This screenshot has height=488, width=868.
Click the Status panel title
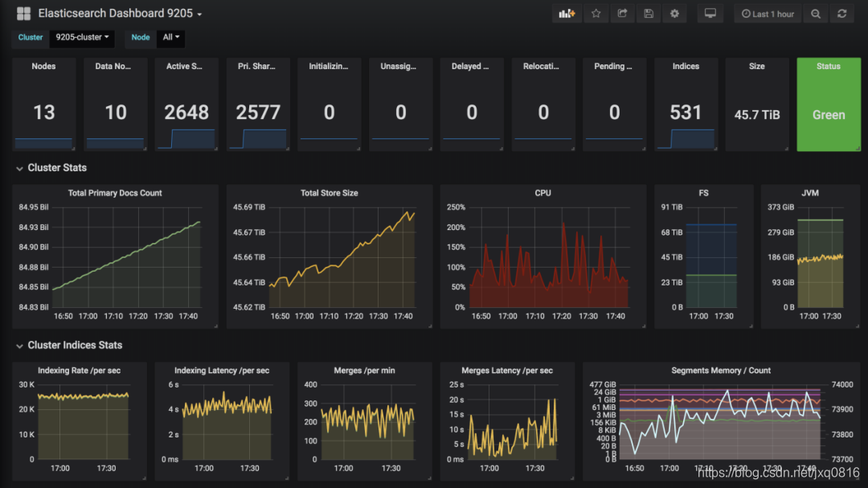coord(828,66)
